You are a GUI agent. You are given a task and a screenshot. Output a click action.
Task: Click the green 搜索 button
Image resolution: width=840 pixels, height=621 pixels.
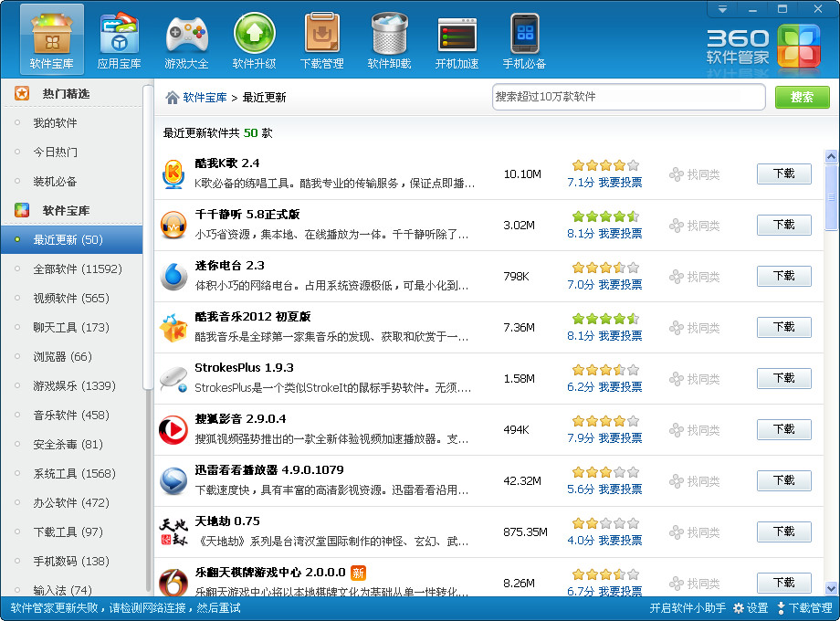pos(802,97)
